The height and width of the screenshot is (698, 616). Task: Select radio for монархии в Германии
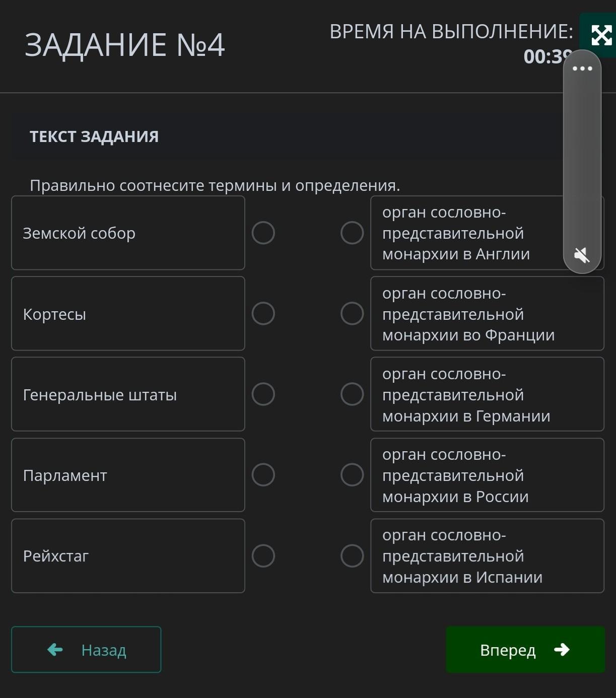click(x=352, y=394)
